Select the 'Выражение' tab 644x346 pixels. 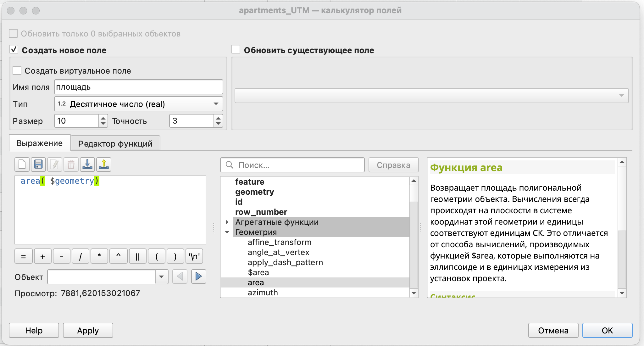(x=40, y=143)
